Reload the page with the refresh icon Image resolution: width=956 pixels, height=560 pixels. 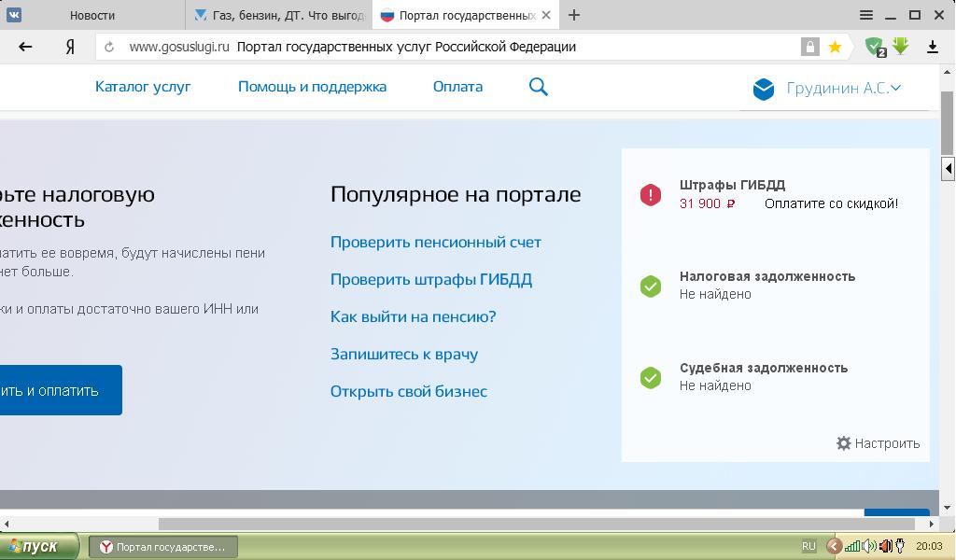point(110,47)
